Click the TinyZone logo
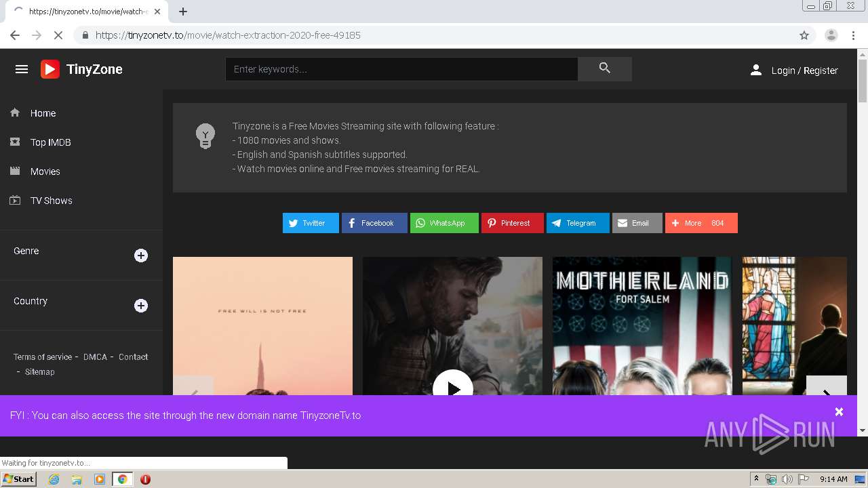Screen dimensions: 868x488 (81, 69)
